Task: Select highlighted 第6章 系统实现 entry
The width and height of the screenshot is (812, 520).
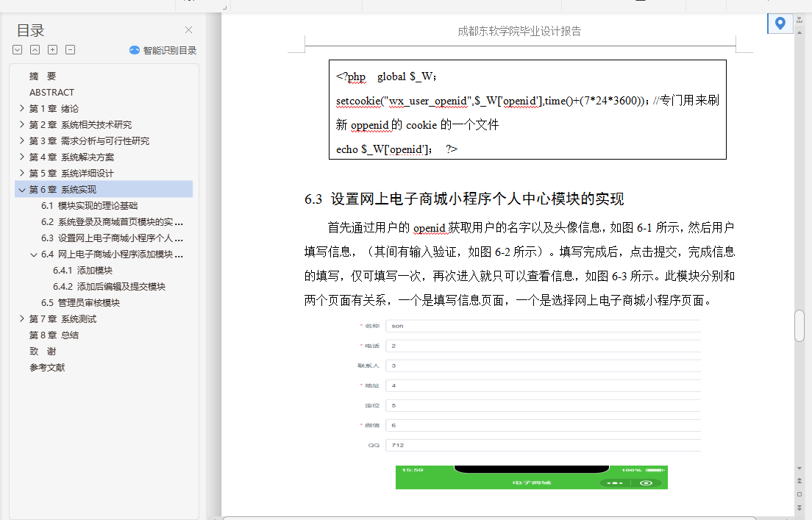Action: point(104,189)
